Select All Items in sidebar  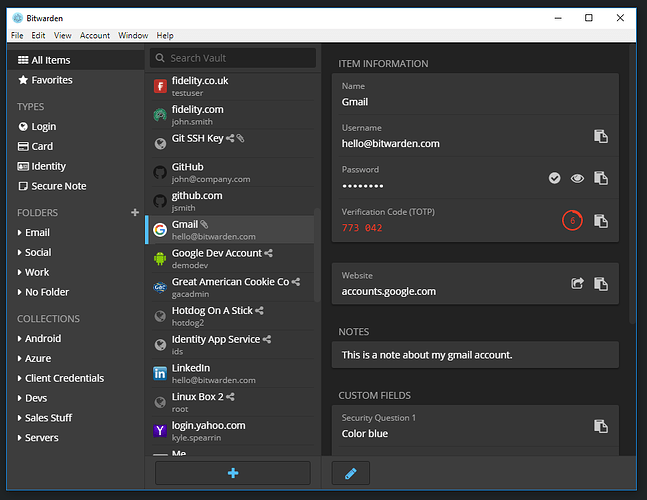[x=76, y=60]
